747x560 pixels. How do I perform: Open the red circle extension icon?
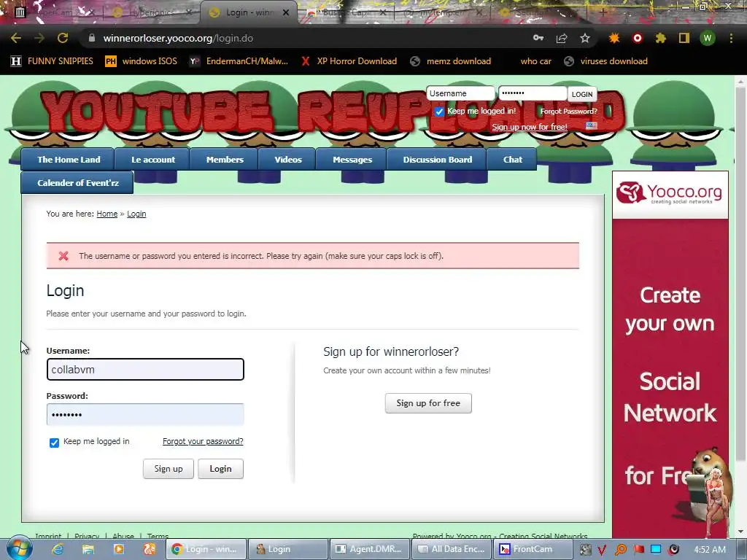638,38
